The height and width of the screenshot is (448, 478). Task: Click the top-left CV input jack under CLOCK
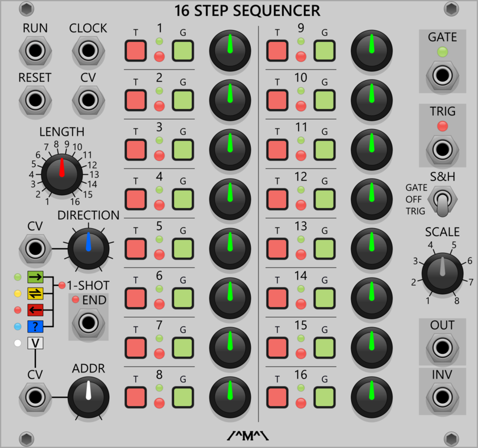pos(89,100)
